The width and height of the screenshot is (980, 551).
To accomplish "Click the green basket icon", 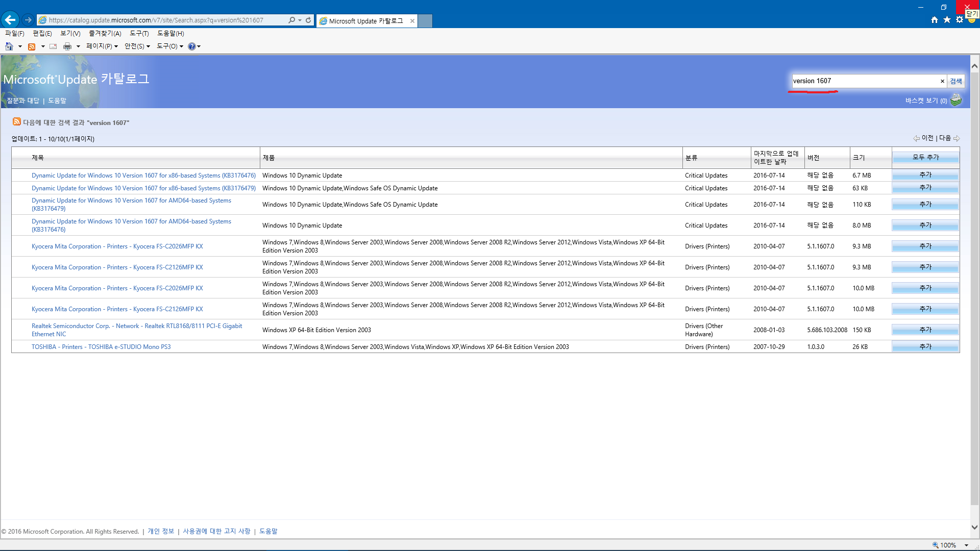I will (x=956, y=99).
